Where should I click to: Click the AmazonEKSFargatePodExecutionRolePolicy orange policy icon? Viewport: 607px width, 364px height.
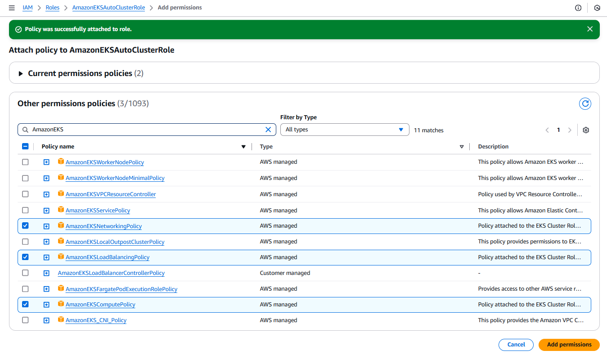[61, 288]
